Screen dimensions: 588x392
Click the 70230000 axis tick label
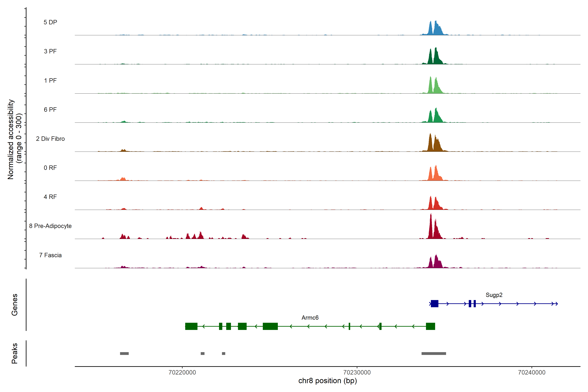click(357, 372)
